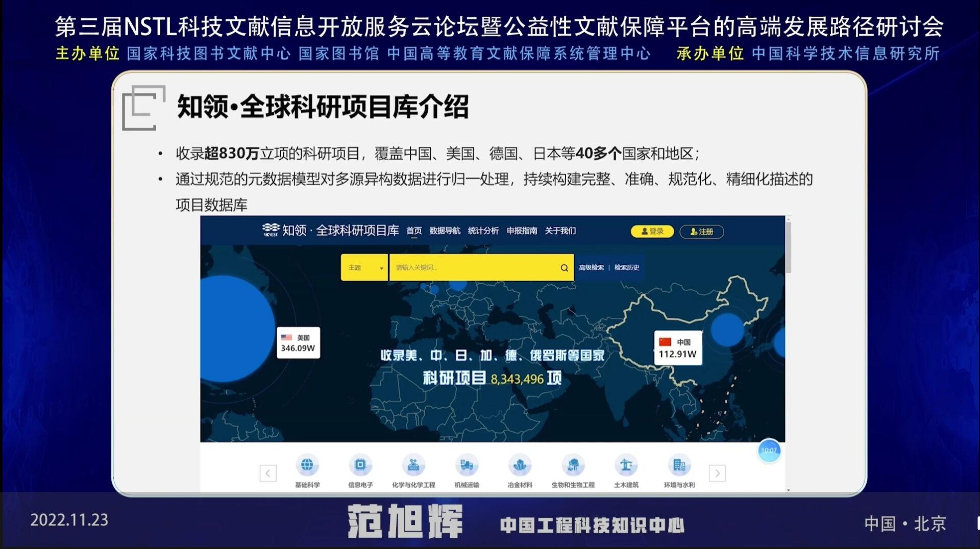980x549 pixels.
Task: Click the 中国 112.91W map label
Action: [x=678, y=348]
